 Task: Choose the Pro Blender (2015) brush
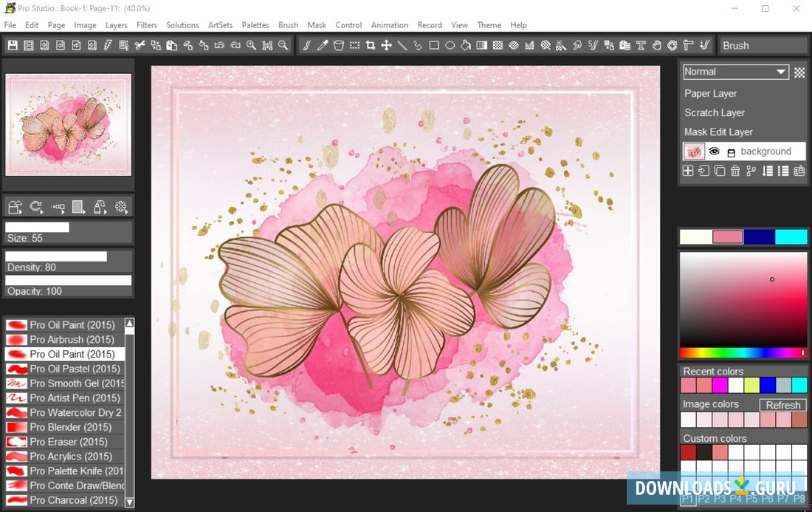click(x=65, y=427)
